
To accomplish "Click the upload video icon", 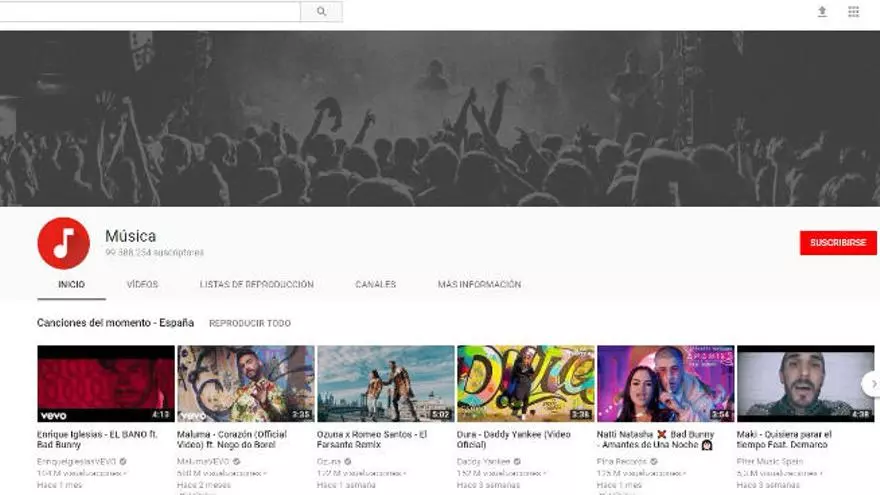I will tap(822, 12).
